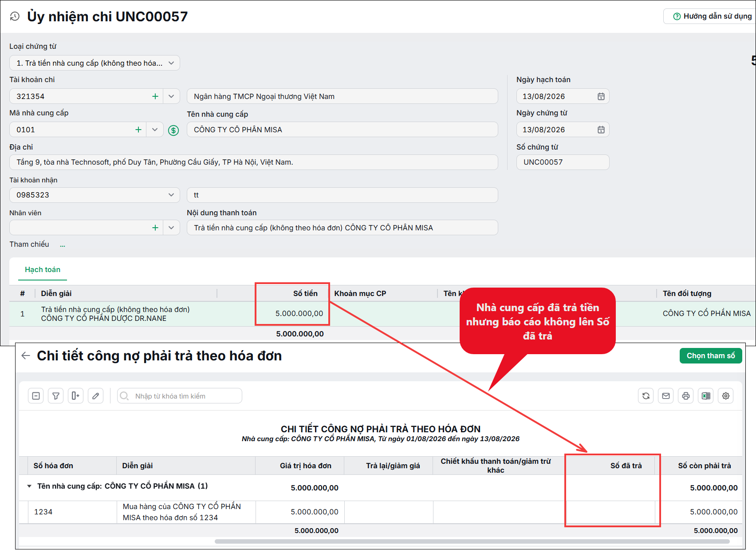This screenshot has height=553, width=756.
Task: Expand the Nhân viên dropdown arrow
Action: point(171,228)
